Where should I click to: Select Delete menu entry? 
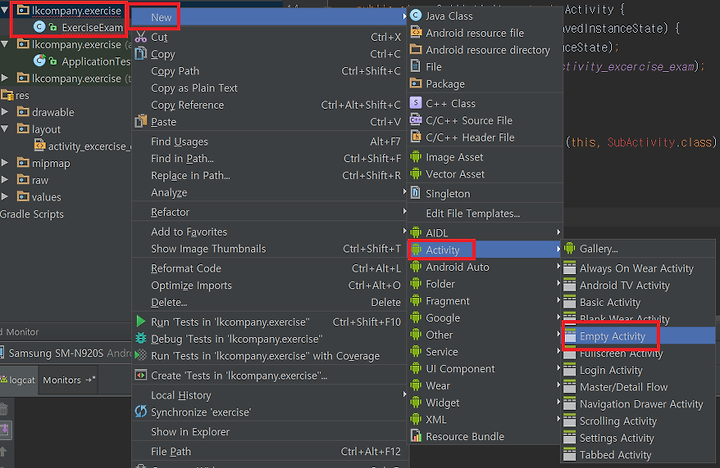tap(270, 302)
